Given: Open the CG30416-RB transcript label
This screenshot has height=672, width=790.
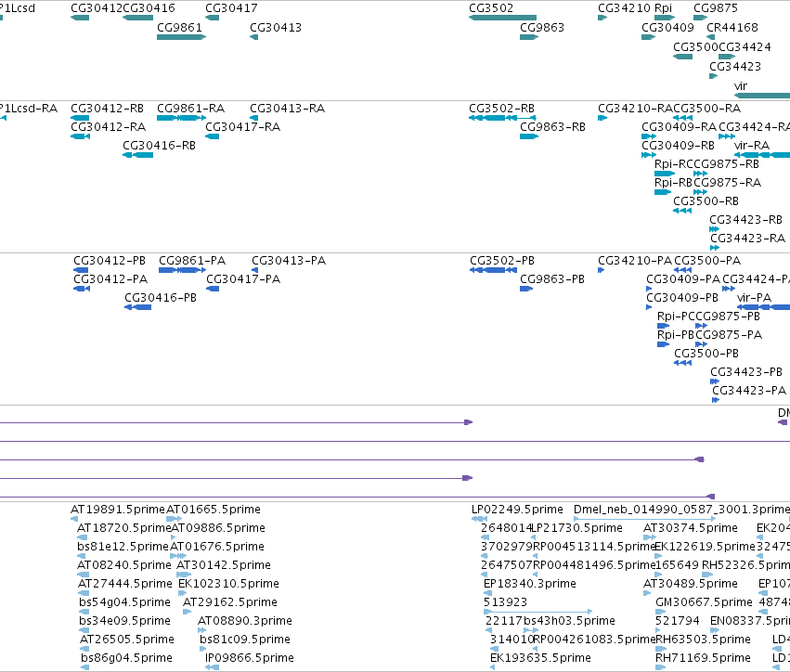Looking at the screenshot, I should (160, 146).
